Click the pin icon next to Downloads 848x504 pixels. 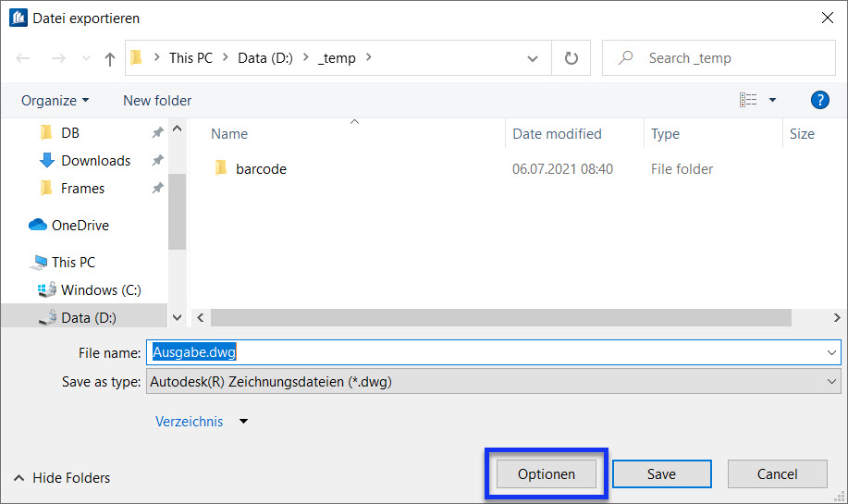point(157,161)
